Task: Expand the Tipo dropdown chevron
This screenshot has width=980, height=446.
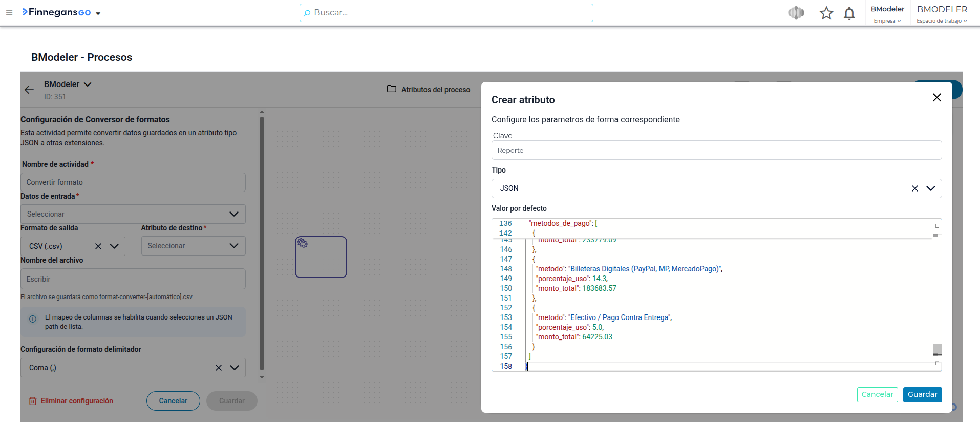Action: click(931, 188)
